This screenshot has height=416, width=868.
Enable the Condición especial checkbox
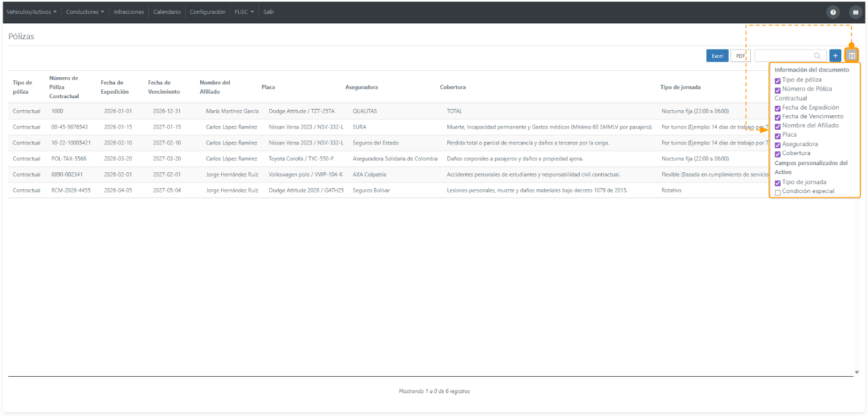778,192
